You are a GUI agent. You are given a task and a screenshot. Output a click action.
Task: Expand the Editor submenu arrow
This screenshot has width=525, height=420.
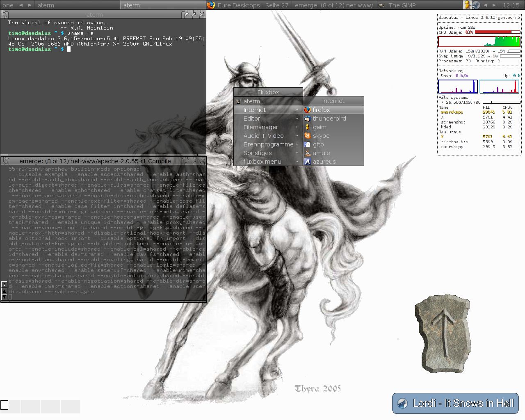pyautogui.click(x=297, y=119)
